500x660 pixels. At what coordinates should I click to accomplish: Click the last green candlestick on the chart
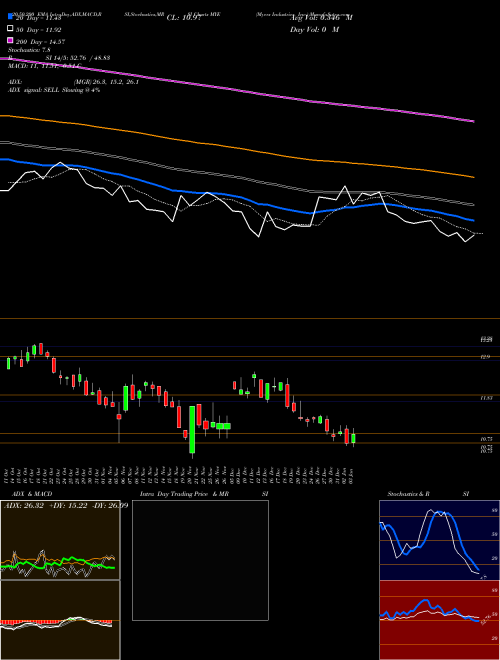point(353,438)
